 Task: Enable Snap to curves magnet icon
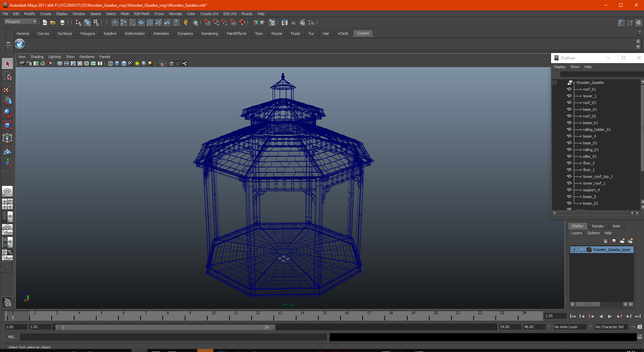click(216, 22)
